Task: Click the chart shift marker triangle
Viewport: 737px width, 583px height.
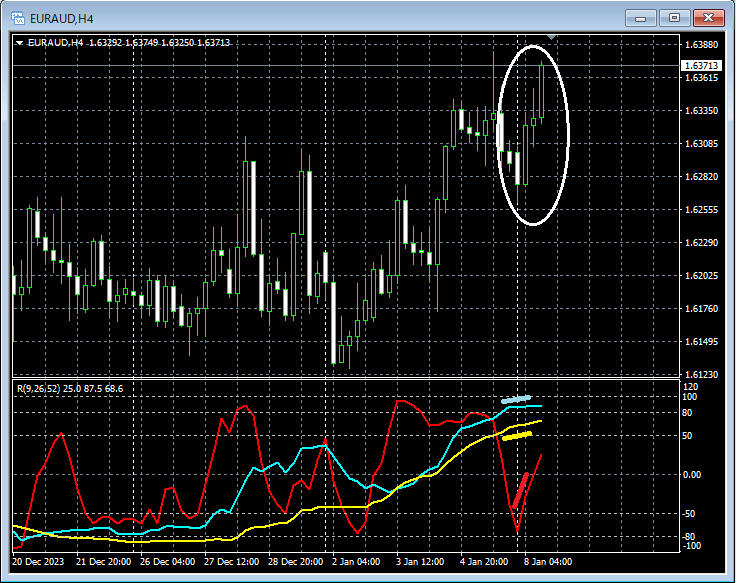Action: (552, 37)
